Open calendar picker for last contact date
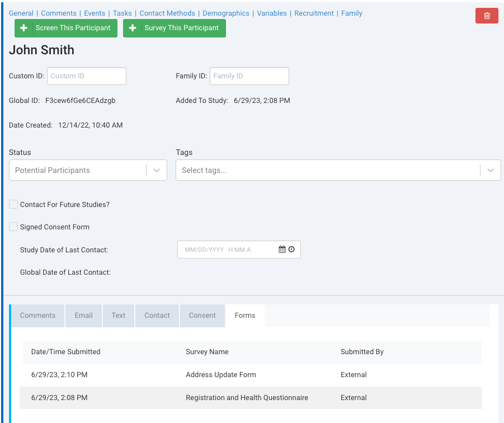 [282, 250]
